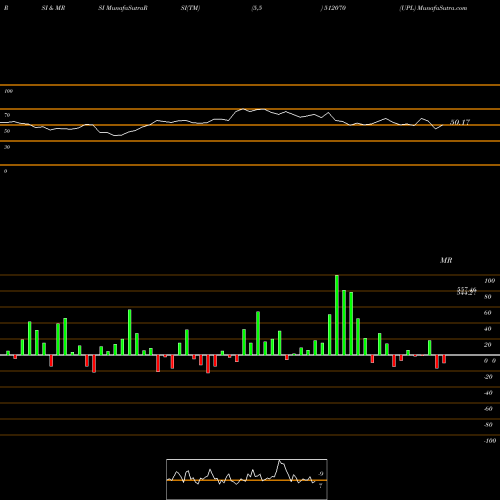Open the mini overview chart at bottom
500x500 pixels.
point(247,479)
